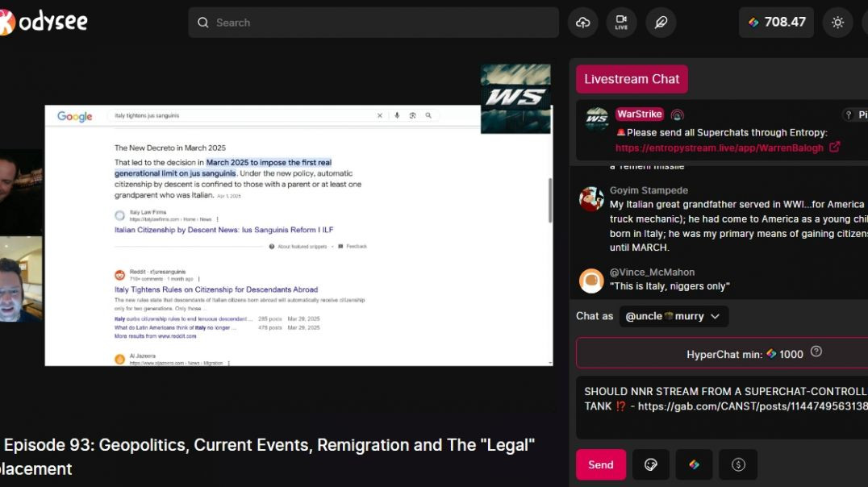Click the Google Lens image search icon
868x487 pixels.
coord(412,115)
